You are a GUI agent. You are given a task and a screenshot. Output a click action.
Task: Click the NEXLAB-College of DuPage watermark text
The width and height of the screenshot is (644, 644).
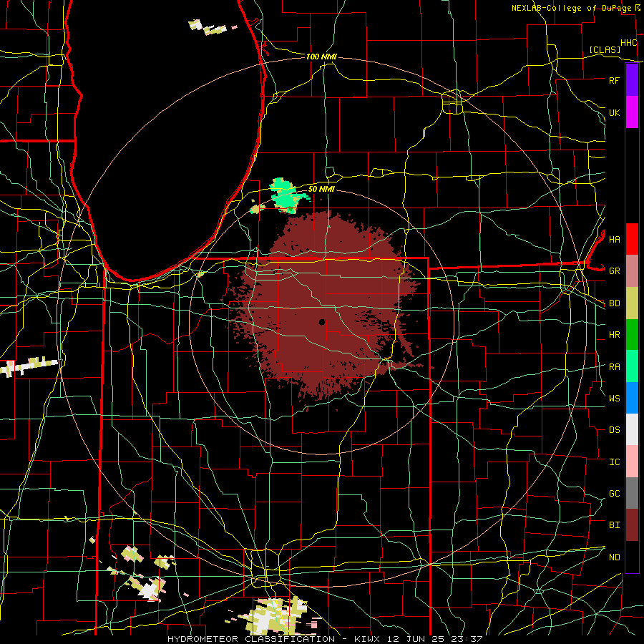pyautogui.click(x=572, y=8)
